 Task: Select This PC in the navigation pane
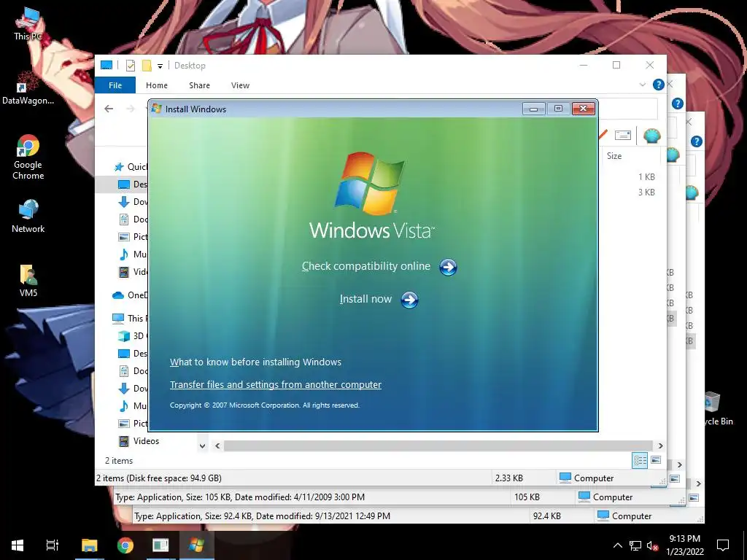point(130,318)
